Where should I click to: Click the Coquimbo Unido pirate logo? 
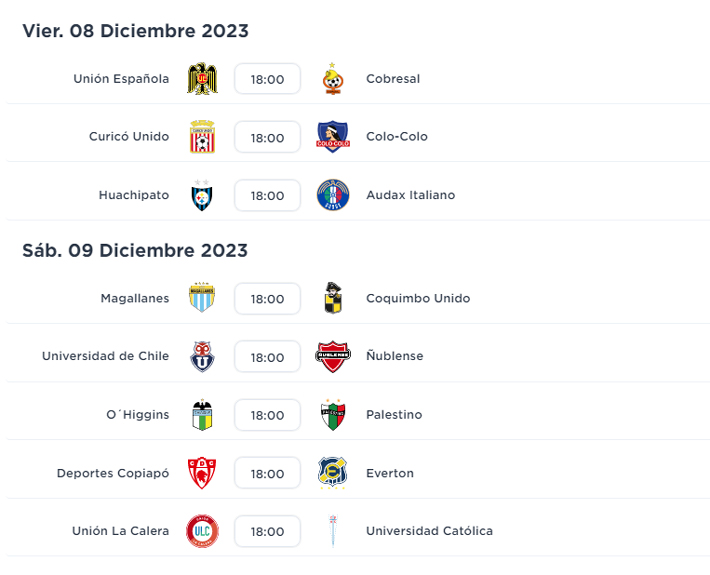[332, 298]
